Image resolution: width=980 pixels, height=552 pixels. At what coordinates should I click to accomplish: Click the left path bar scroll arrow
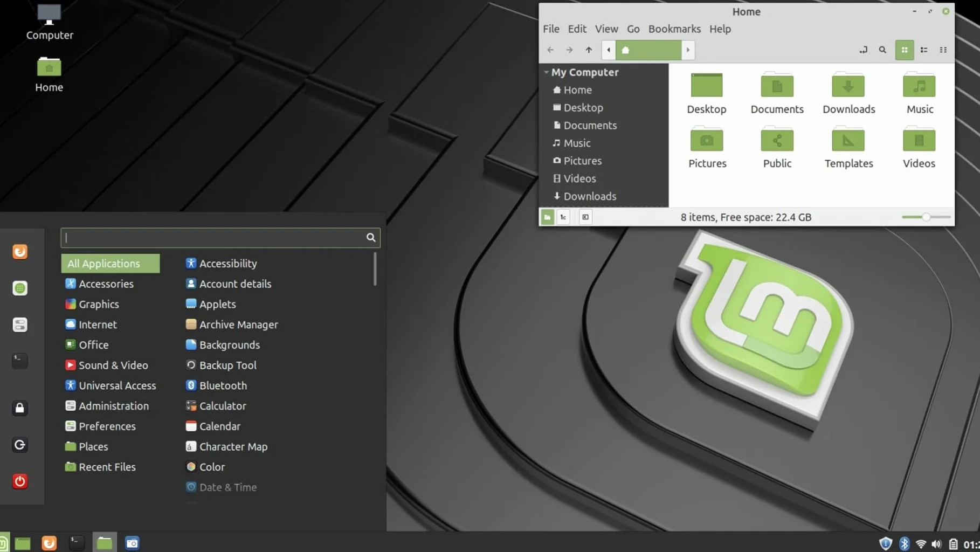[x=609, y=50]
